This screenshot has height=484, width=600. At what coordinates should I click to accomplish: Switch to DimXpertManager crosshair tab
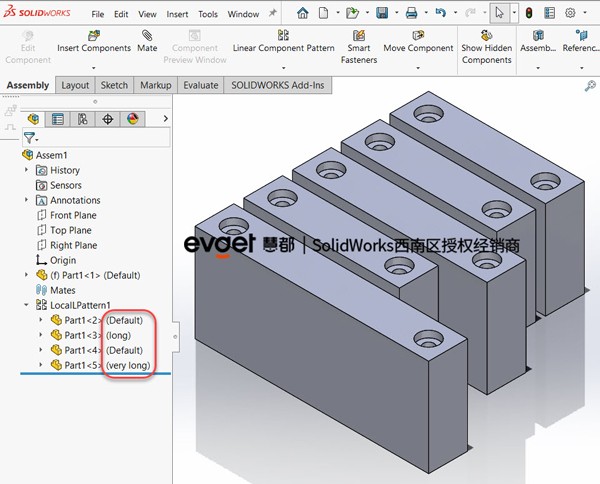coord(108,119)
